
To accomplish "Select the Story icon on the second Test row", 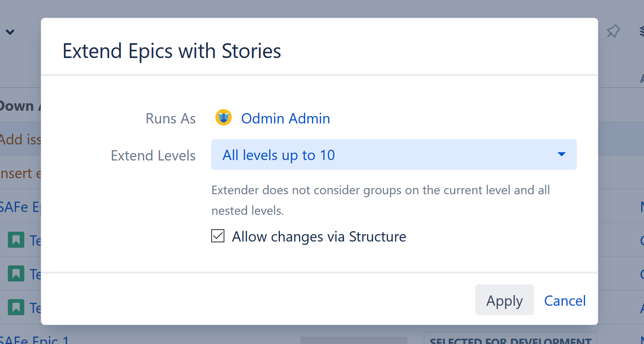I will (16, 274).
